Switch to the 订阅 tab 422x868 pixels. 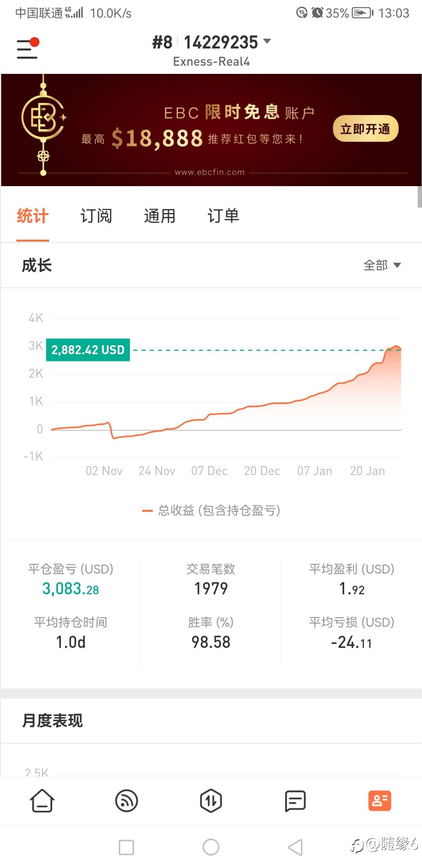[x=96, y=216]
